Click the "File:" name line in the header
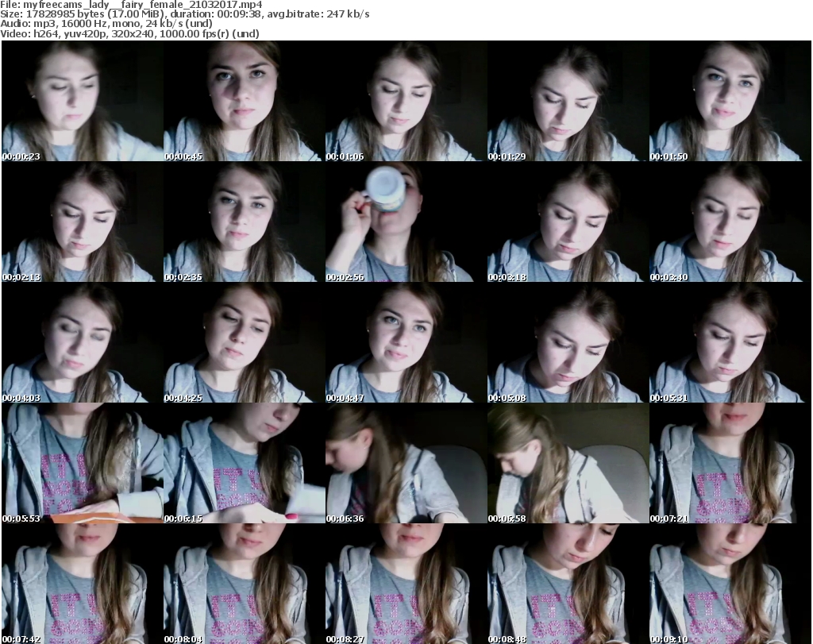This screenshot has width=813, height=644. pyautogui.click(x=131, y=5)
